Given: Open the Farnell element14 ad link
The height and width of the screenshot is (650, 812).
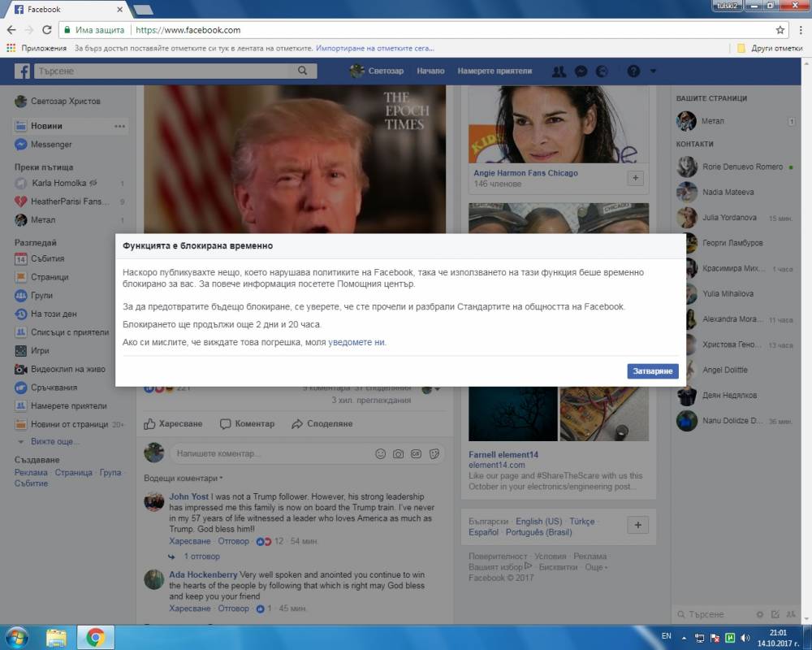Looking at the screenshot, I should click(x=503, y=454).
